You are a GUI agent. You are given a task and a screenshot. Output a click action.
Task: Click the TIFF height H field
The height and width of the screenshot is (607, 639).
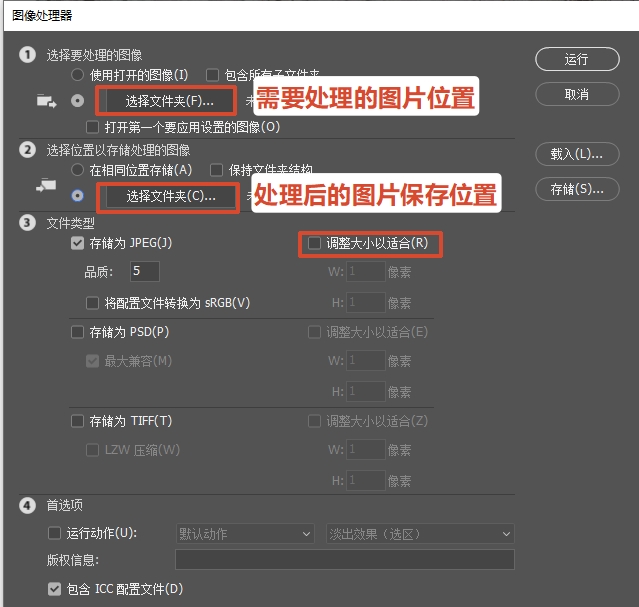(366, 481)
